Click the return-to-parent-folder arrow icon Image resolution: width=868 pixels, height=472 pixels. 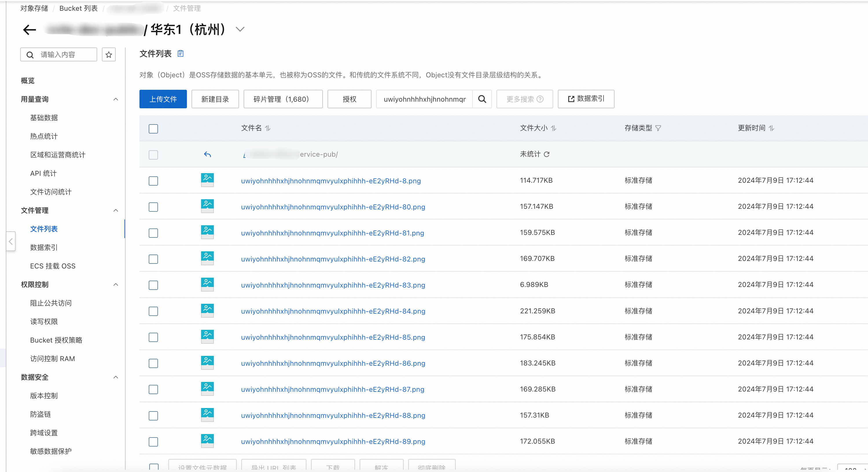[207, 154]
